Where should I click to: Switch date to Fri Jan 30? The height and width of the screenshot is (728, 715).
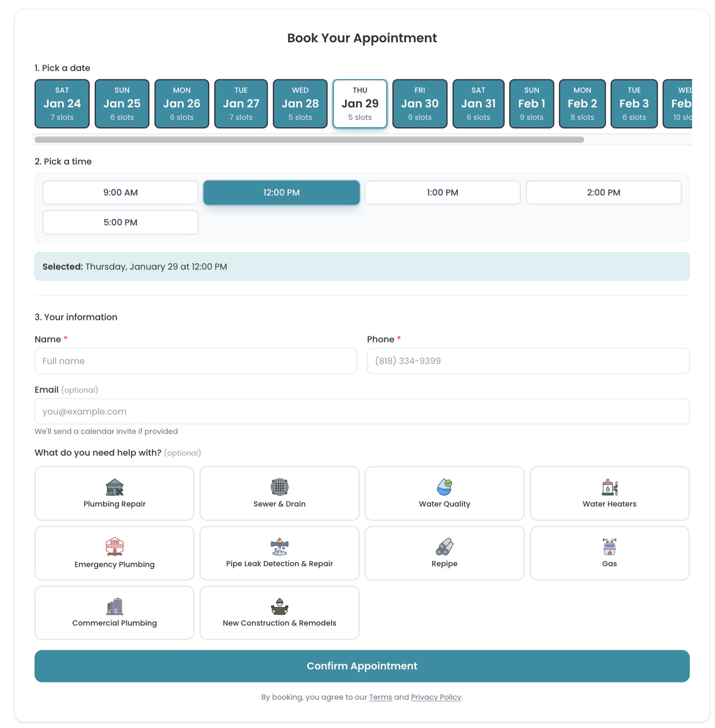point(420,104)
